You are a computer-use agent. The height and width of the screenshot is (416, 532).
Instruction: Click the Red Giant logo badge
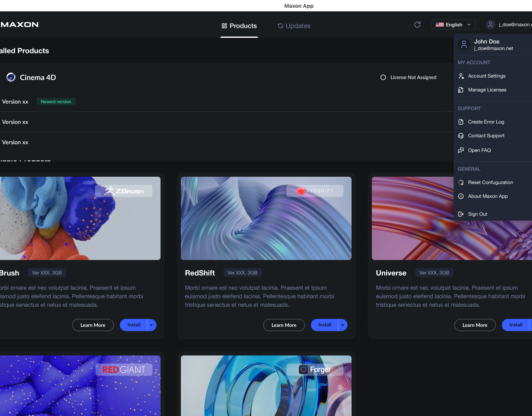tap(124, 370)
